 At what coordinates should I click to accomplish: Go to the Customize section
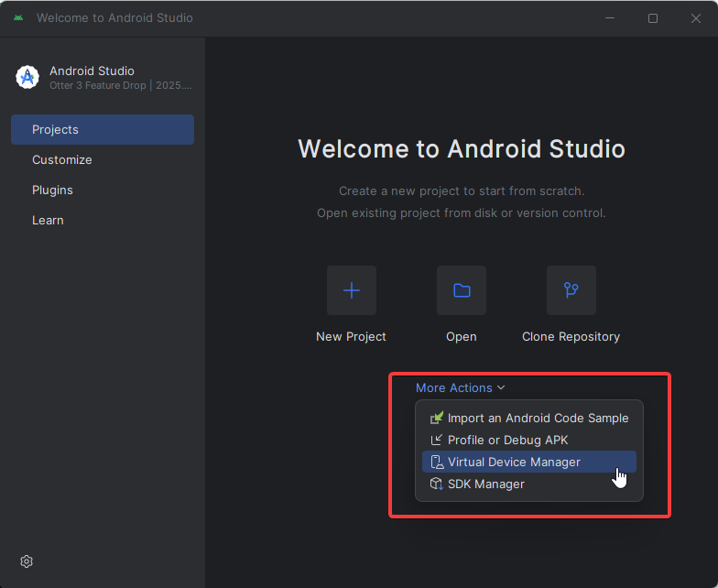point(103,159)
